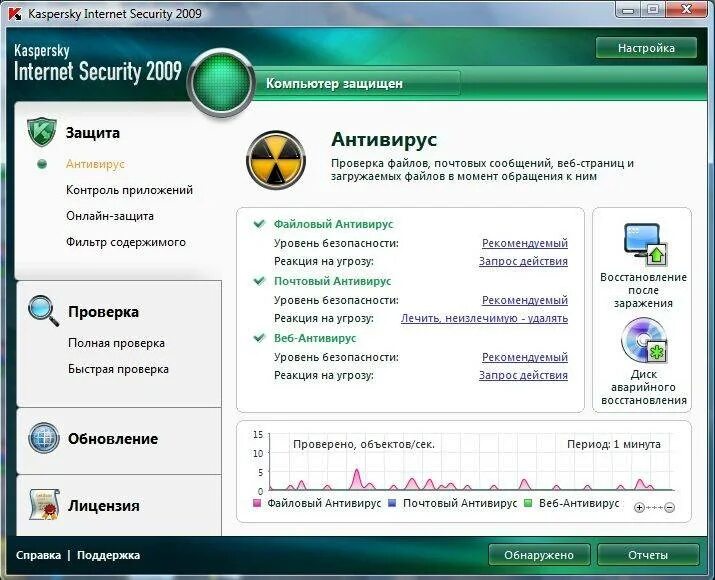Viewport: 715px width, 580px height.
Task: Click the Обнаружено button
Action: pyautogui.click(x=539, y=555)
